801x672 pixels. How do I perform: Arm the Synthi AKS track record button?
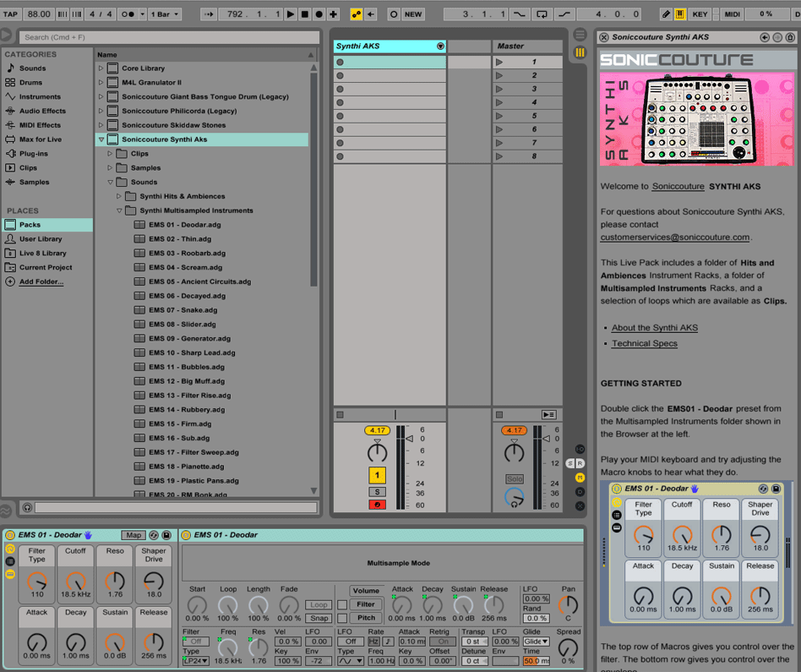point(377,505)
